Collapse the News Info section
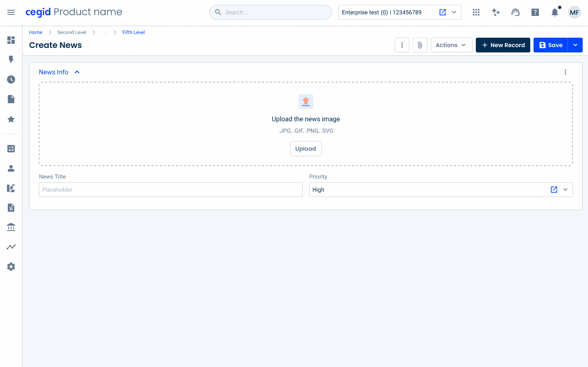This screenshot has width=588, height=367. tap(77, 72)
